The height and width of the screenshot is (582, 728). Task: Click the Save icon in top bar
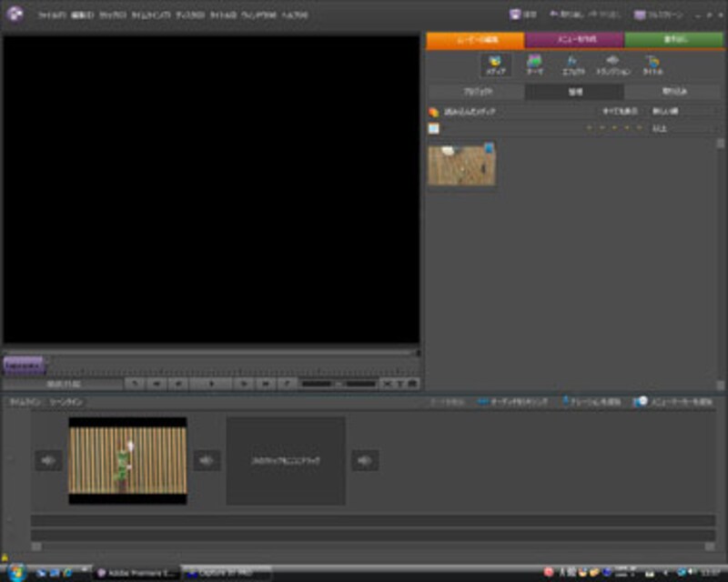point(518,15)
